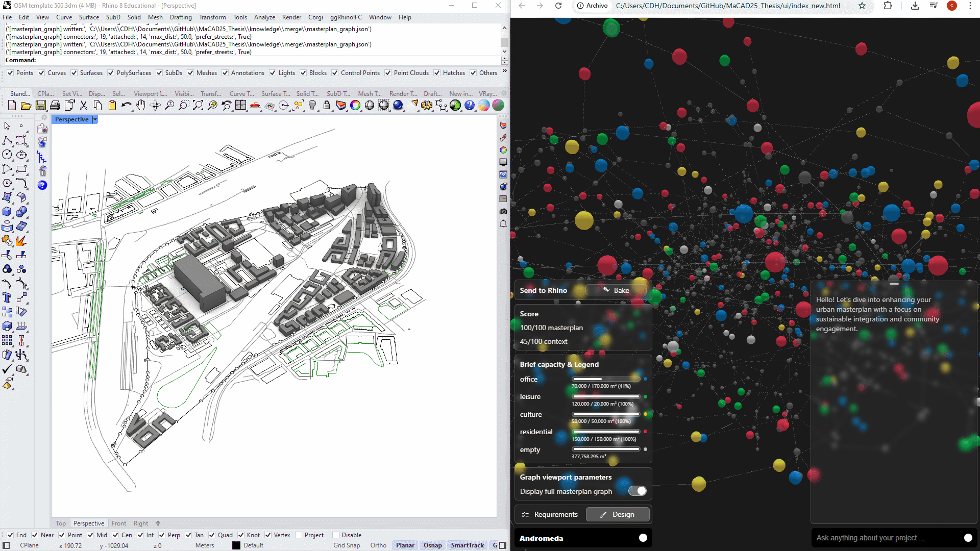This screenshot has height=551, width=980.
Task: Click the padlock lock objects icon
Action: (x=327, y=106)
